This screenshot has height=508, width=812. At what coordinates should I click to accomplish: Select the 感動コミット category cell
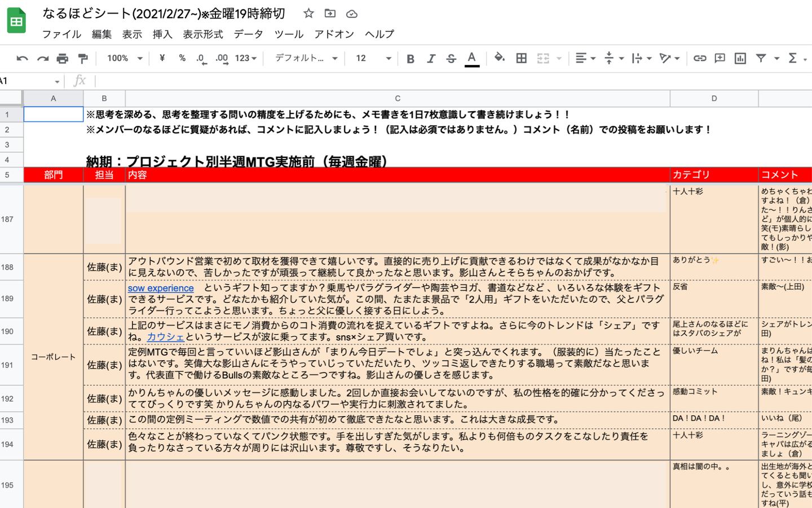pyautogui.click(x=714, y=398)
